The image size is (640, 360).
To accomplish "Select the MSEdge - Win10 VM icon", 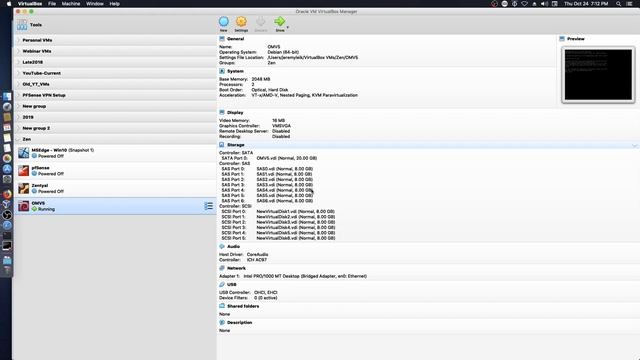I will coord(24,153).
